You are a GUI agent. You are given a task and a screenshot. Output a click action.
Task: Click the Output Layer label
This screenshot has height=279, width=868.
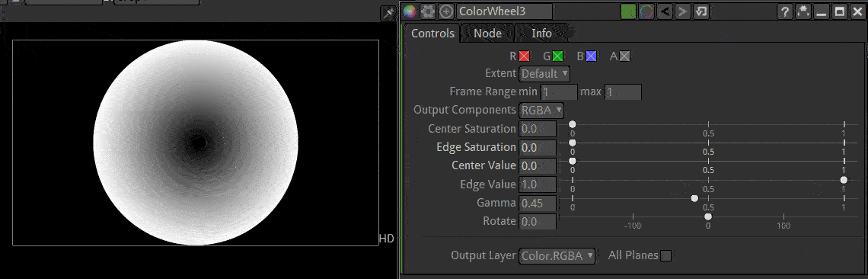tap(483, 255)
